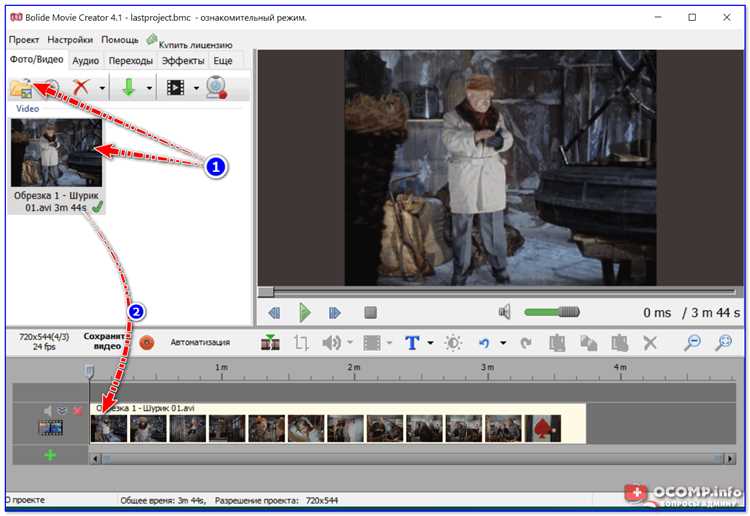
Task: Click the orange disc save-video icon
Action: (x=147, y=342)
